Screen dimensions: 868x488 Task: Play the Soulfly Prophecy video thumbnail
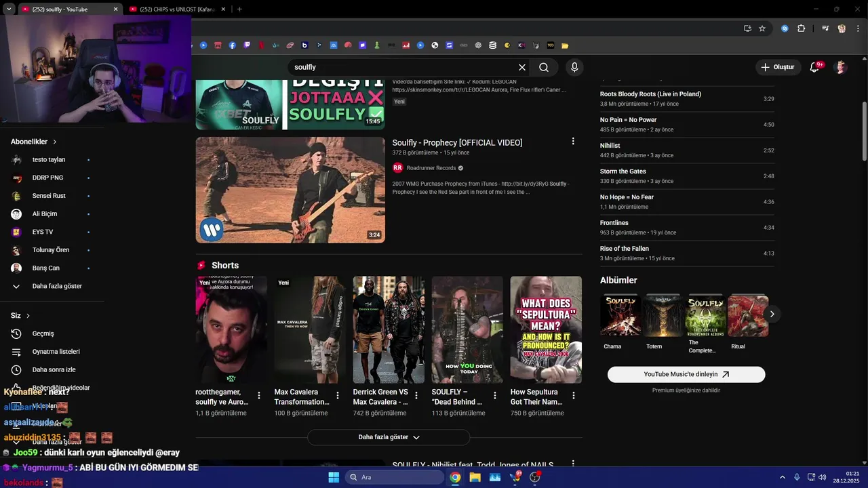point(290,190)
